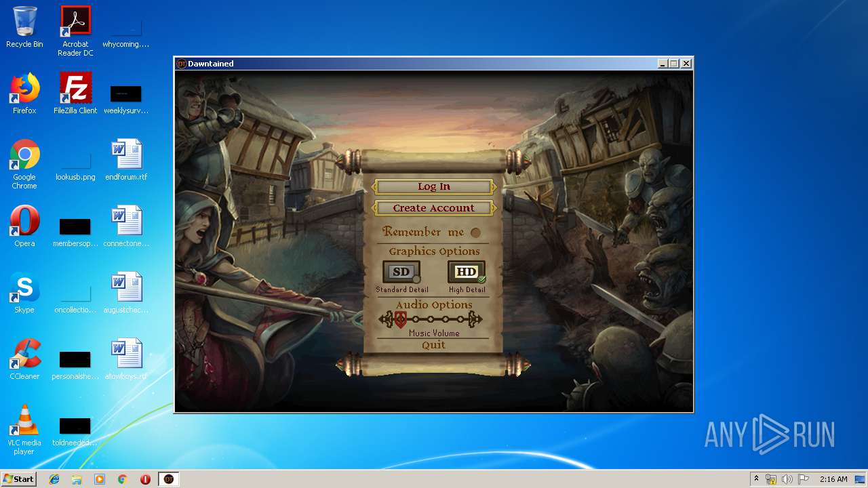Minimize the Dawntained window
This screenshot has width=868, height=488.
(x=663, y=64)
